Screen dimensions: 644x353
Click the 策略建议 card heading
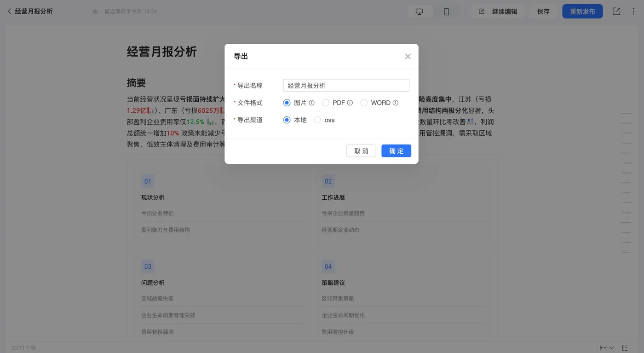point(333,283)
